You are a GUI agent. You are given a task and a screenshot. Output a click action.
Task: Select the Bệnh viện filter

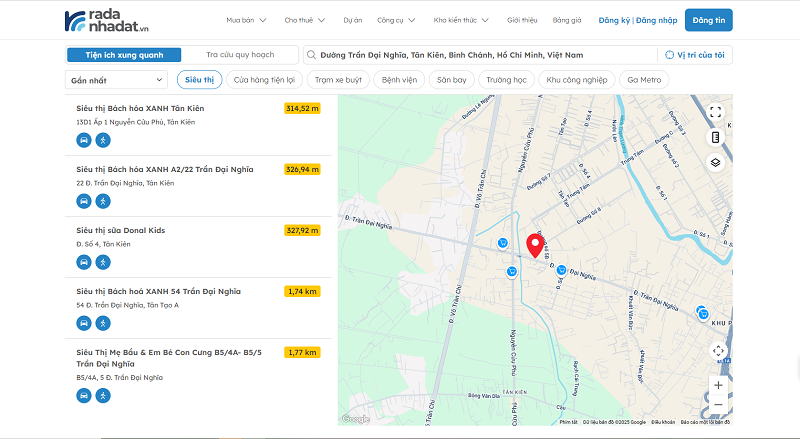tap(399, 80)
